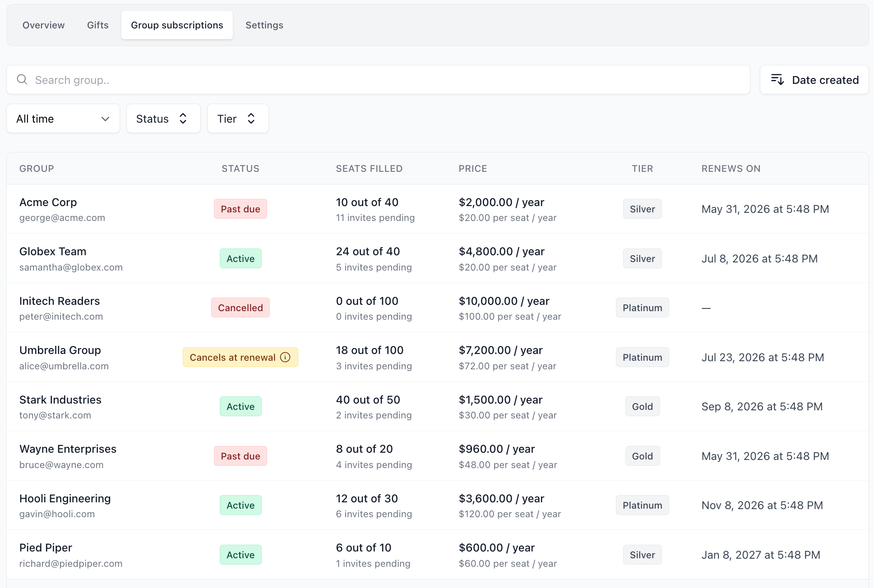Expand the Status filter dropdown
The height and width of the screenshot is (588, 874).
(x=163, y=119)
